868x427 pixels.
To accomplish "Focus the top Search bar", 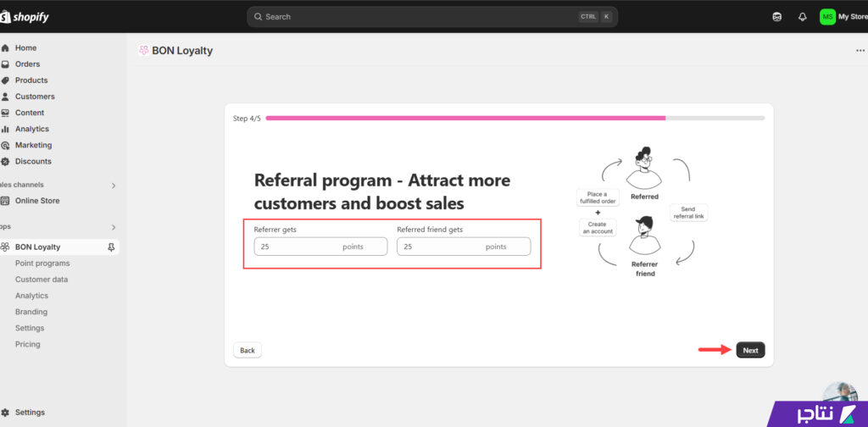I will coord(431,17).
